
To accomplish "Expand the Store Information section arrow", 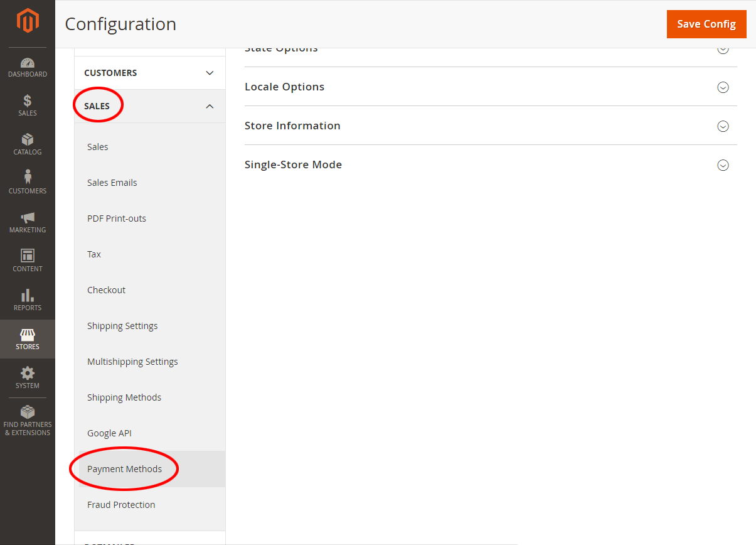I will point(723,126).
